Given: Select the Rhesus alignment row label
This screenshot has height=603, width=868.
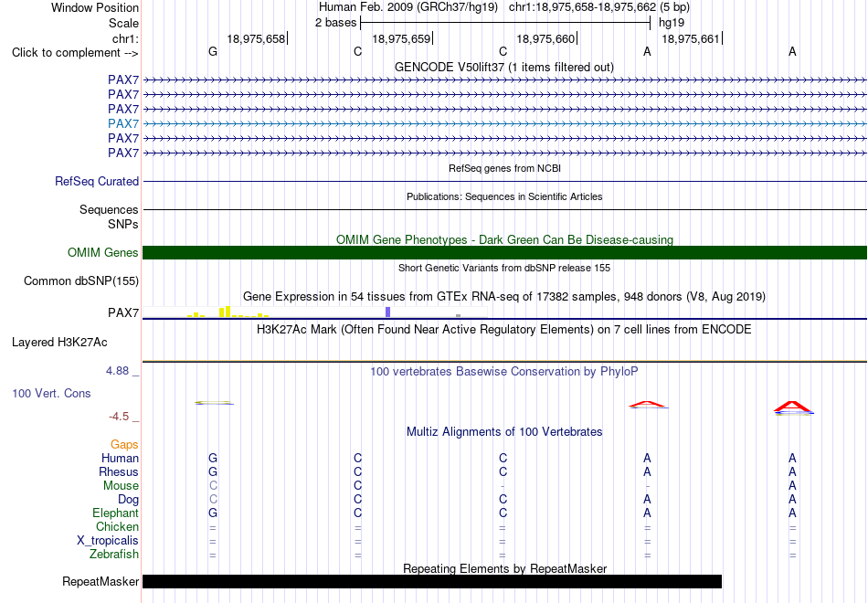Looking at the screenshot, I should [x=119, y=471].
